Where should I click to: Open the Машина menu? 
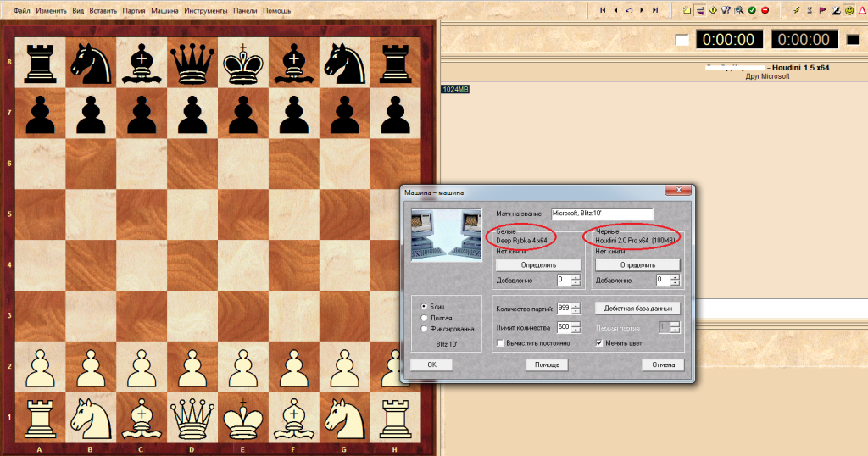[164, 11]
